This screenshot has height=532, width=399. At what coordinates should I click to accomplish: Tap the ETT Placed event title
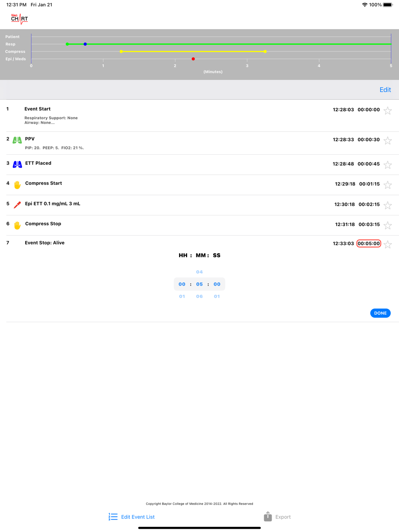pyautogui.click(x=38, y=163)
